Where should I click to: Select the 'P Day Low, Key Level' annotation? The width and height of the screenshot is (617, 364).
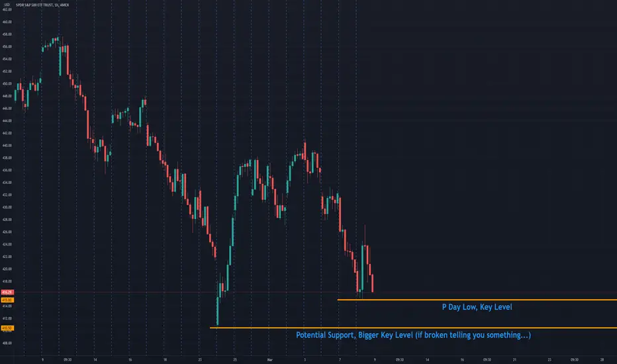click(477, 307)
